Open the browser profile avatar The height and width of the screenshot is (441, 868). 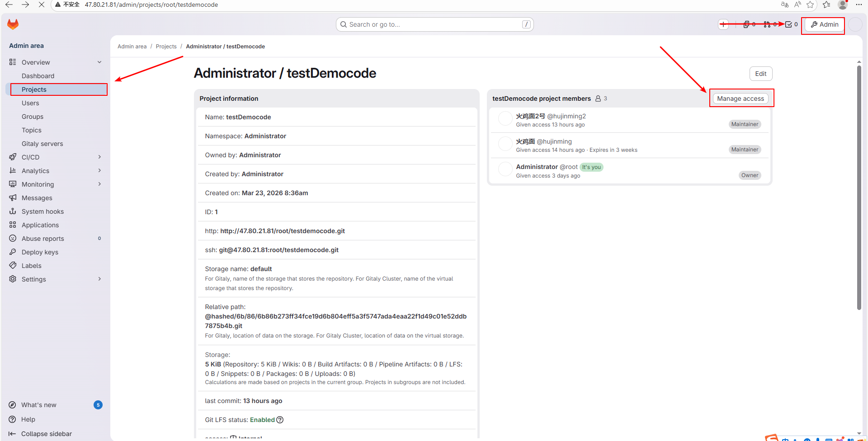pyautogui.click(x=843, y=5)
